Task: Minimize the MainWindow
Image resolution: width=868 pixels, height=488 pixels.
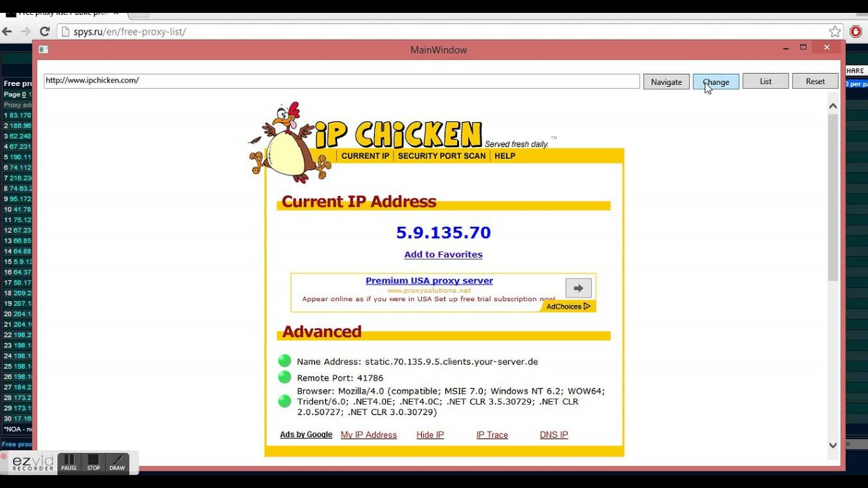Action: click(x=786, y=48)
